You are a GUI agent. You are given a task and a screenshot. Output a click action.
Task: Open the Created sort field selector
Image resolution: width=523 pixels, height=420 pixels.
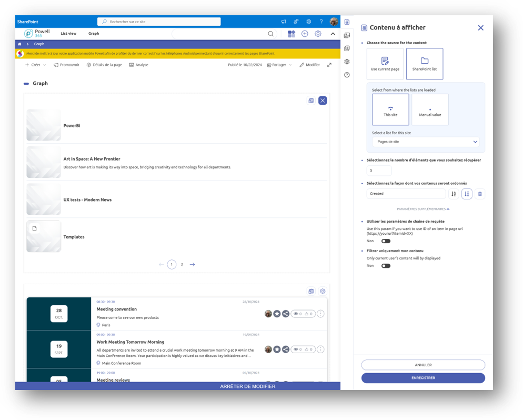406,194
